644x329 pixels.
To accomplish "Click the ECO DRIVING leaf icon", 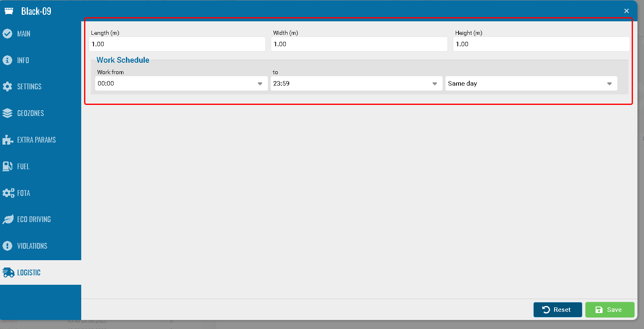I will click(8, 220).
